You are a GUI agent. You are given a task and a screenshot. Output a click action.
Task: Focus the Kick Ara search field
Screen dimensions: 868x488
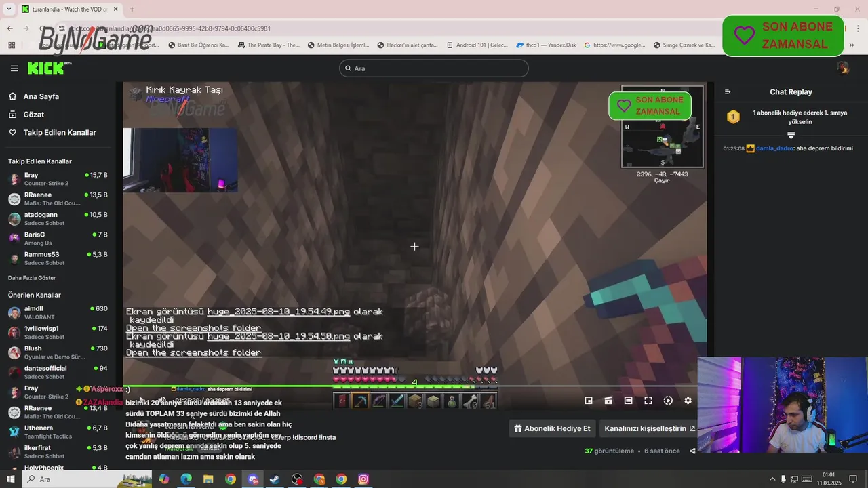(434, 68)
